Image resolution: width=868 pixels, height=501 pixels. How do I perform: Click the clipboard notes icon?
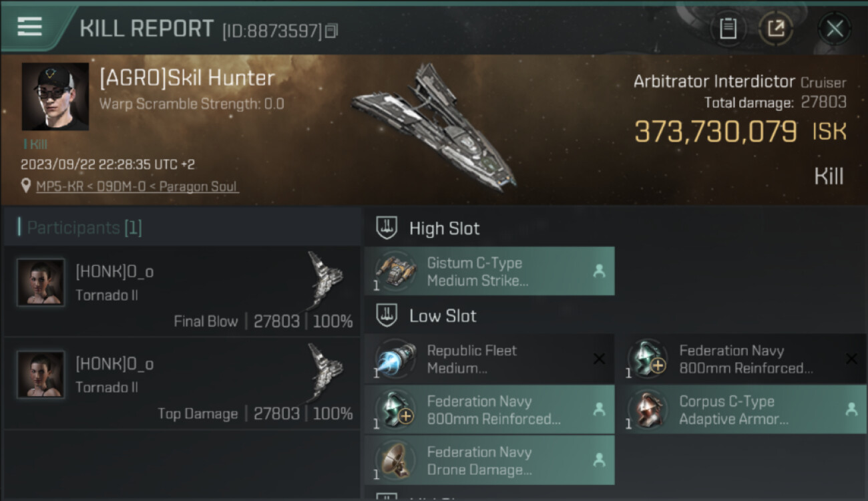pyautogui.click(x=728, y=28)
